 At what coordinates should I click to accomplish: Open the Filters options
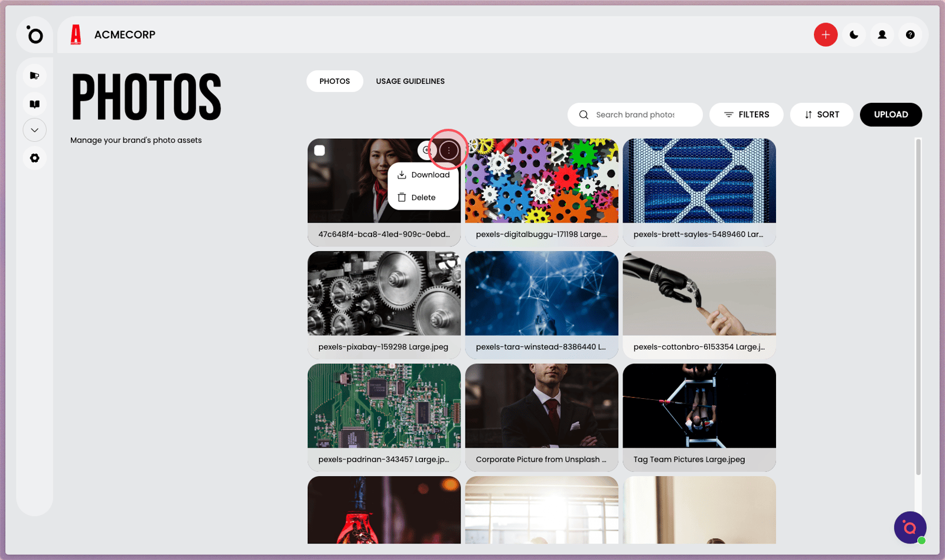[x=747, y=115]
